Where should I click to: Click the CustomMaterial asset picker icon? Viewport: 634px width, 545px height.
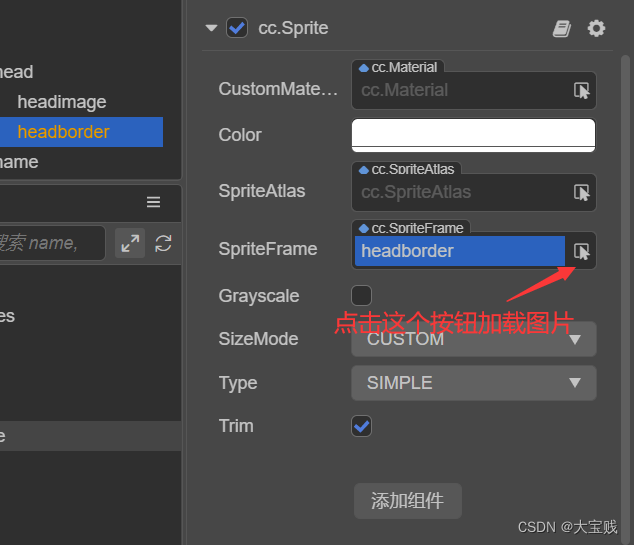pyautogui.click(x=581, y=90)
